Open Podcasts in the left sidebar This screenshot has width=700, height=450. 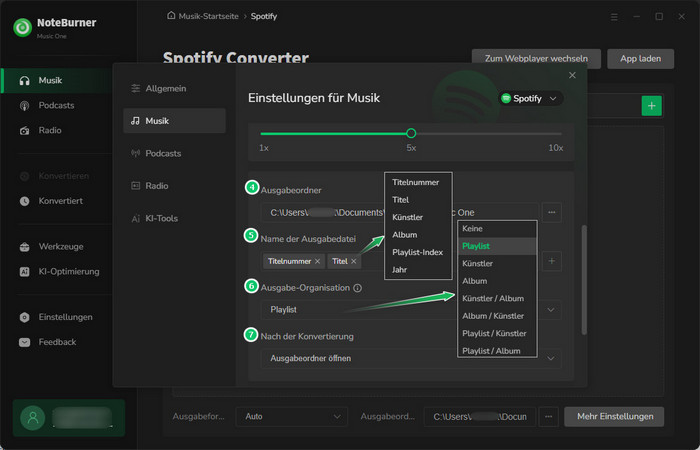(x=56, y=105)
